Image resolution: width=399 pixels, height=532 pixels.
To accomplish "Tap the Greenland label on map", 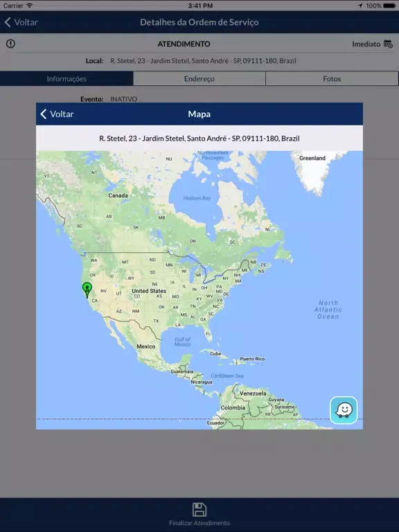I will pos(312,158).
